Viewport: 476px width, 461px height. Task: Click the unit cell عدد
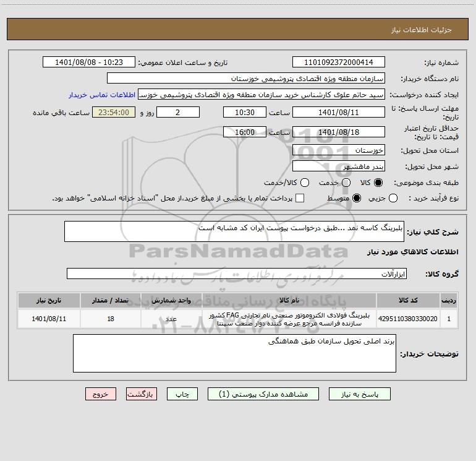tap(171, 319)
